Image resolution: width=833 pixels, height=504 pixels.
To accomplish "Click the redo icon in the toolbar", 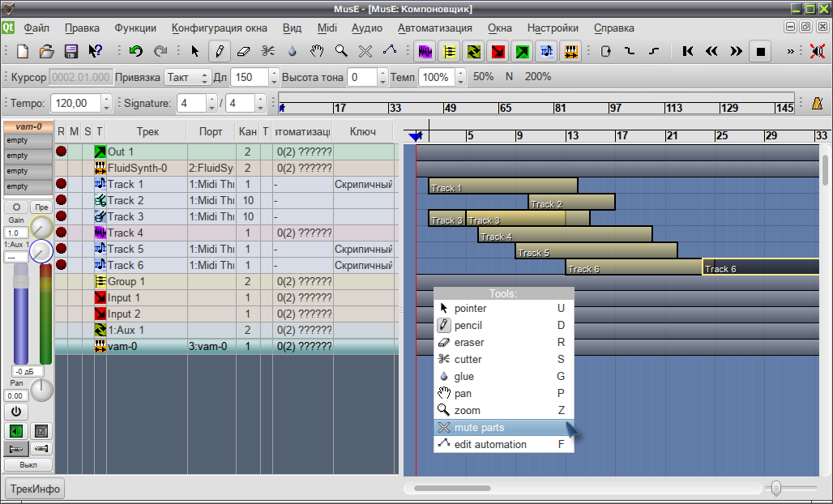I will [x=160, y=52].
